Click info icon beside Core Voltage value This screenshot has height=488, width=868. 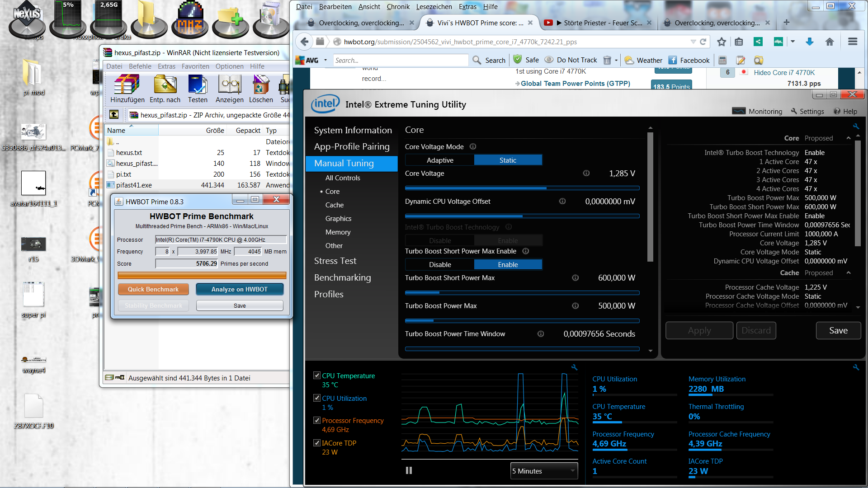tap(586, 174)
